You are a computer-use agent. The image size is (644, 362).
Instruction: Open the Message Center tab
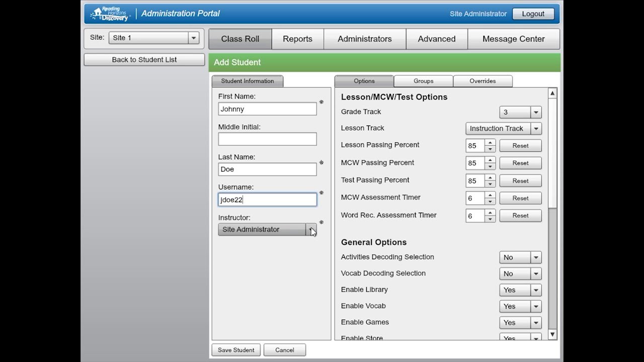click(x=514, y=39)
